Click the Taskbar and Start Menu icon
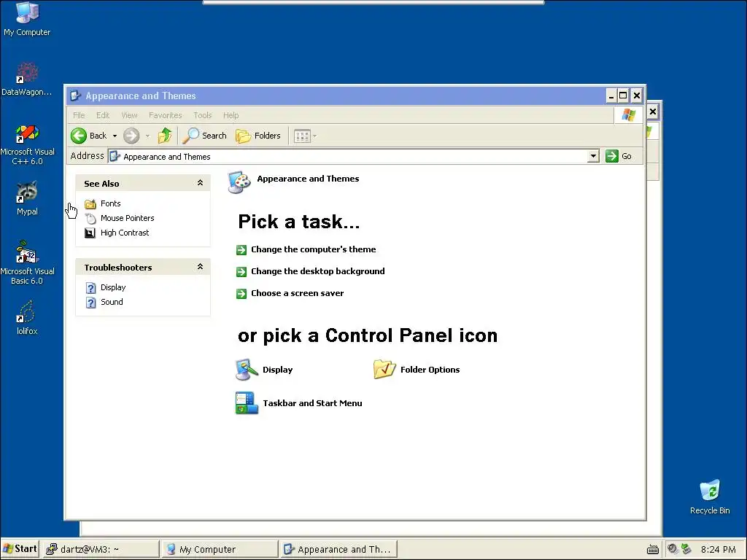This screenshot has height=560, width=747. (247, 402)
